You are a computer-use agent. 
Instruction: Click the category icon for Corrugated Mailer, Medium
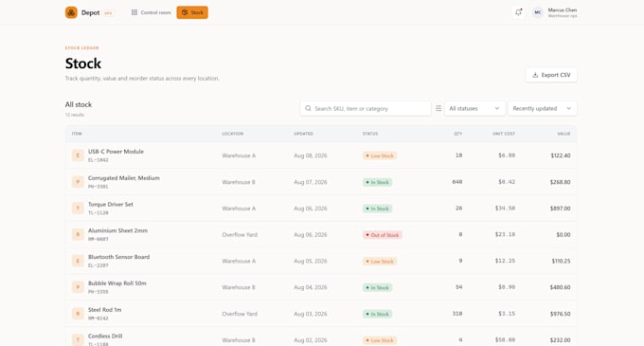coord(78,182)
